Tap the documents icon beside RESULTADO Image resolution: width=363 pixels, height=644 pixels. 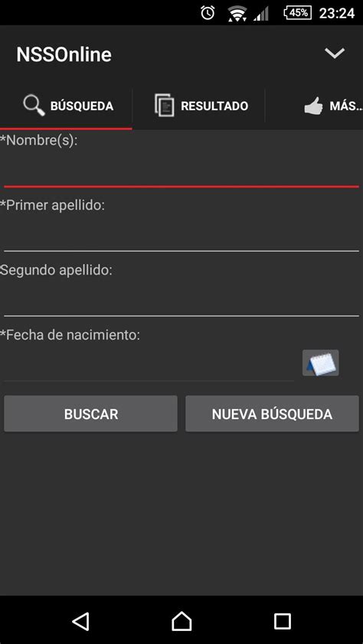164,106
